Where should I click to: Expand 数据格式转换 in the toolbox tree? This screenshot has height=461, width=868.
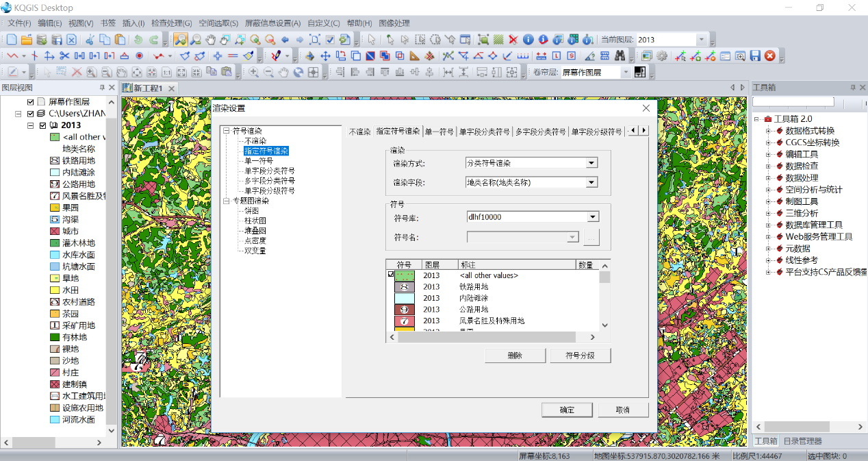click(x=769, y=131)
